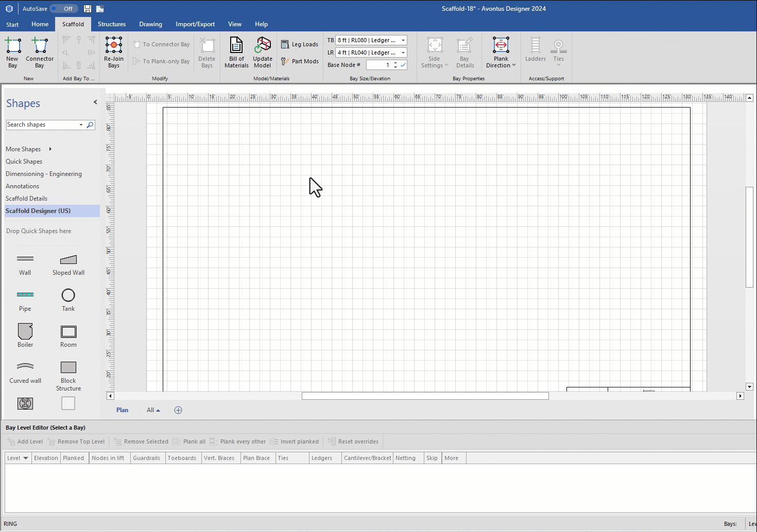Toggle the AutoSave switch
The image size is (757, 532).
(x=64, y=9)
